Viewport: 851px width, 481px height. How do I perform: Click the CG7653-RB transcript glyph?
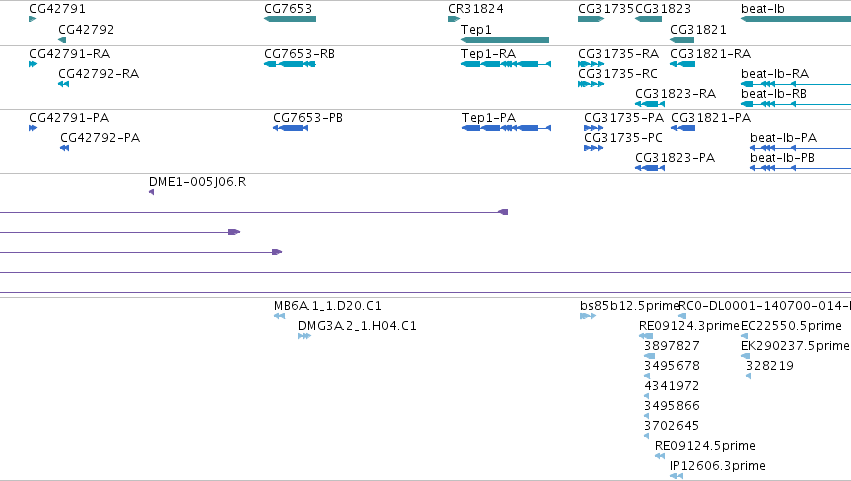pyautogui.click(x=290, y=64)
